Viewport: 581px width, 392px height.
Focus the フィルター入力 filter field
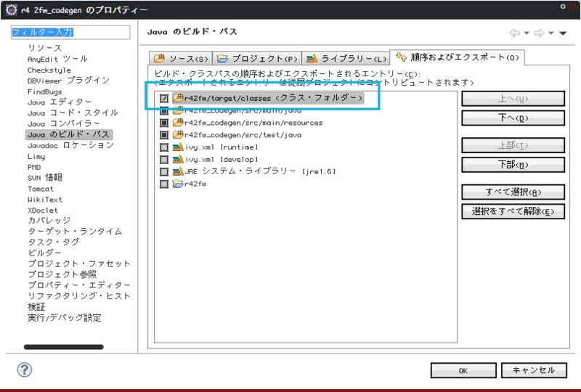70,32
